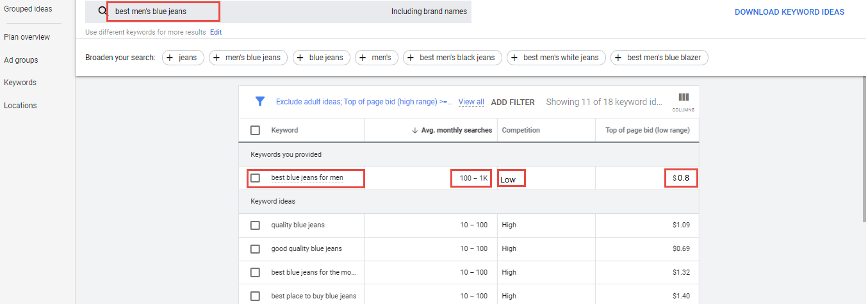Image resolution: width=868 pixels, height=308 pixels.
Task: Open Ad groups in the sidebar
Action: [21, 60]
